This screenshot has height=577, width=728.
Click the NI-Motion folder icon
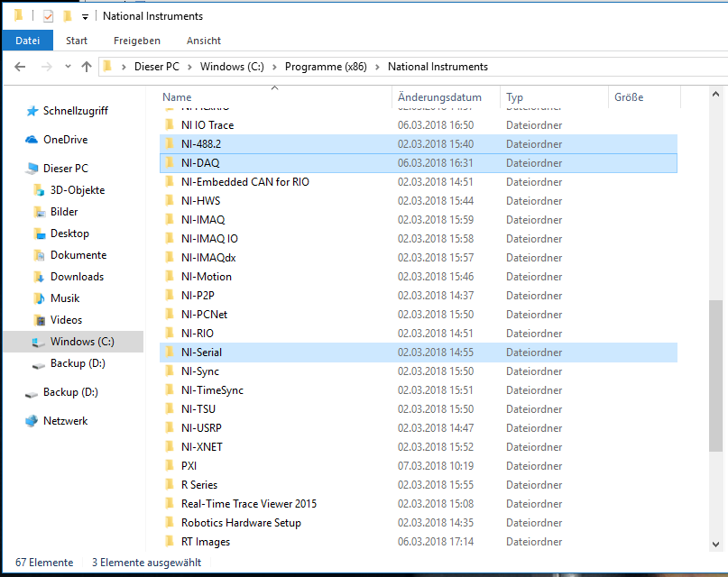click(170, 277)
